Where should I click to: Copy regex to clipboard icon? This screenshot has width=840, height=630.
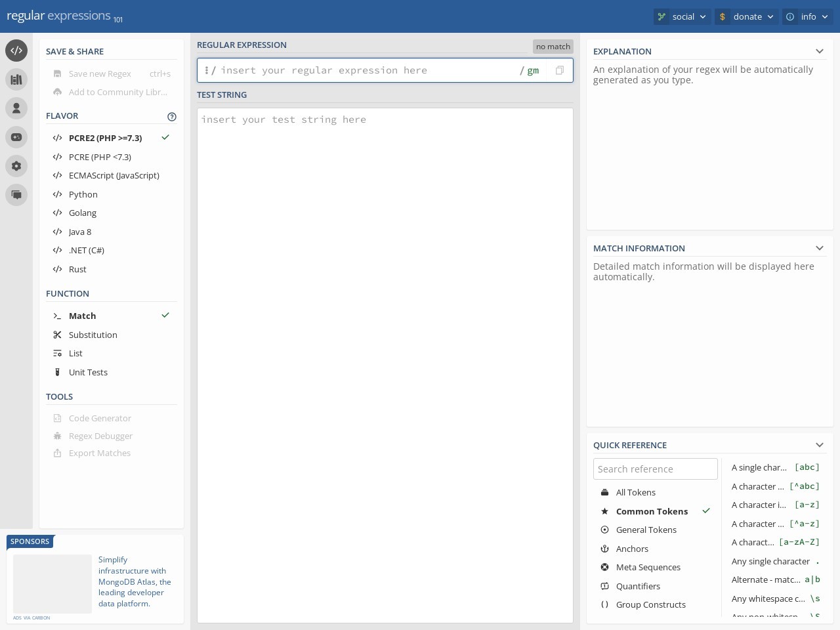pyautogui.click(x=559, y=70)
